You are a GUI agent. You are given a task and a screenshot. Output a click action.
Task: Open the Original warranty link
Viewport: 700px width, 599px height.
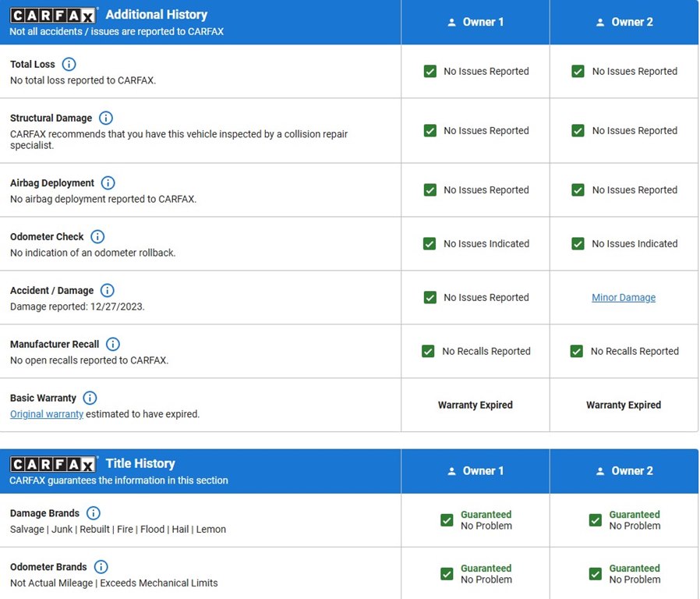pos(47,414)
